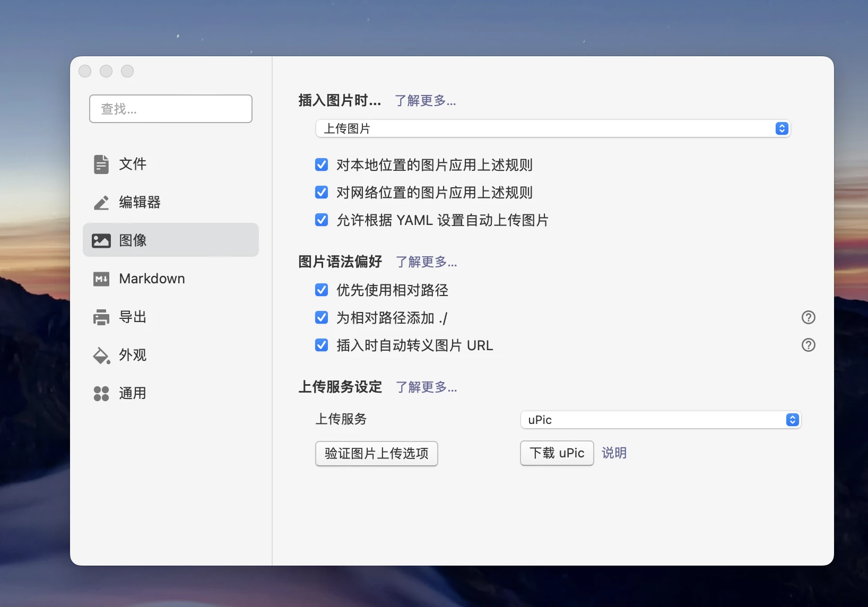Viewport: 868px width, 607px height.
Task: Click the 上传服务 label
Action: [341, 419]
